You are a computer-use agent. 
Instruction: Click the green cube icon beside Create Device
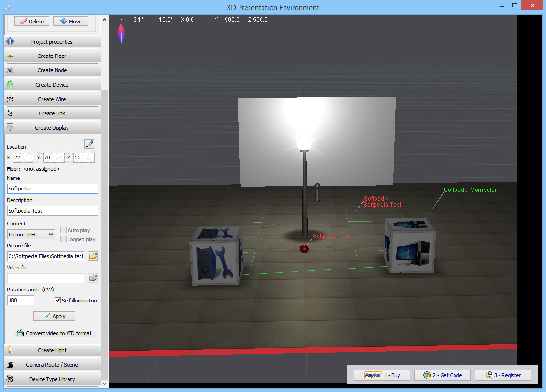coord(10,85)
